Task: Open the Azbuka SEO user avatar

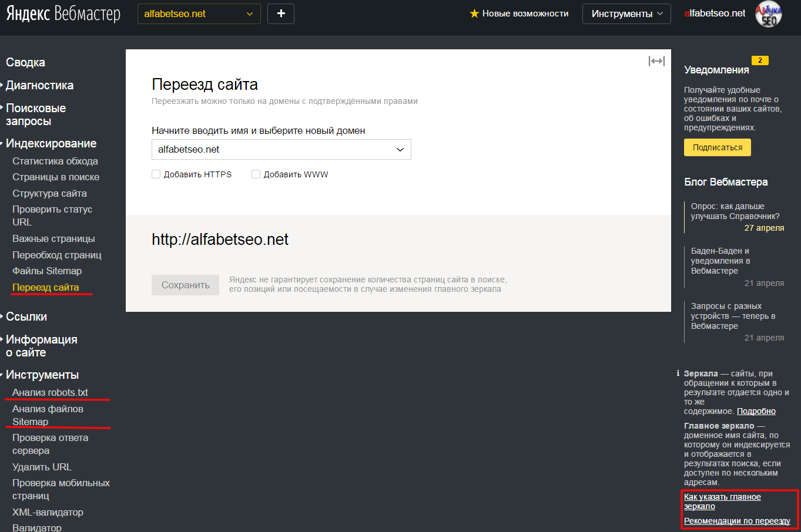Action: pyautogui.click(x=769, y=14)
